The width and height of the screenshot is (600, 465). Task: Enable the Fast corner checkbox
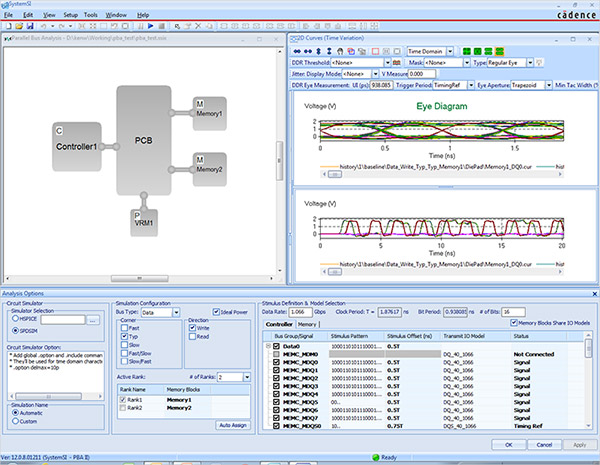(124, 328)
